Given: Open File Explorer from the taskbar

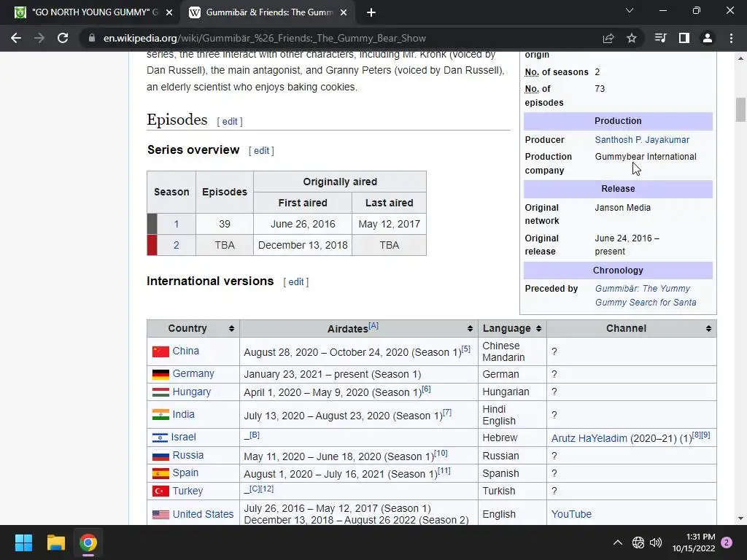Looking at the screenshot, I should click(x=55, y=542).
